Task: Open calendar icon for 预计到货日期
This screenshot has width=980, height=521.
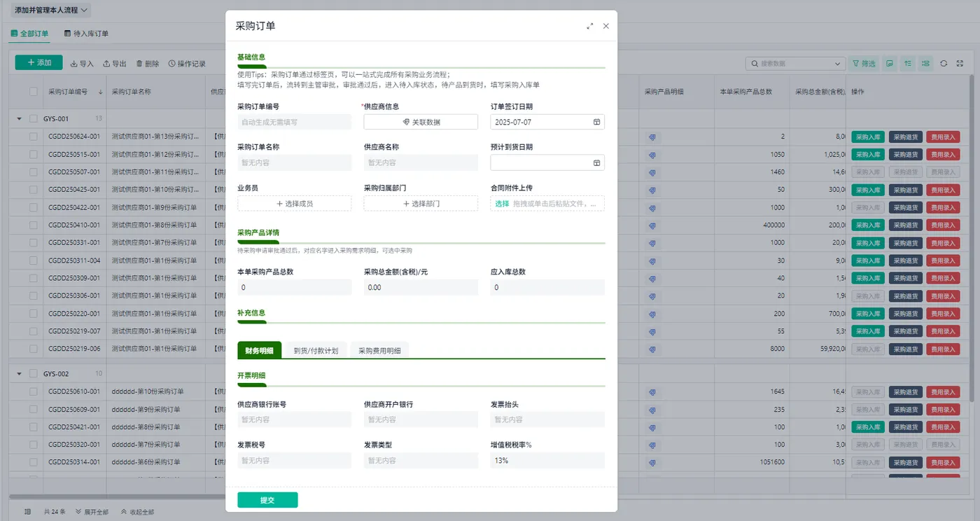Action: coord(597,162)
